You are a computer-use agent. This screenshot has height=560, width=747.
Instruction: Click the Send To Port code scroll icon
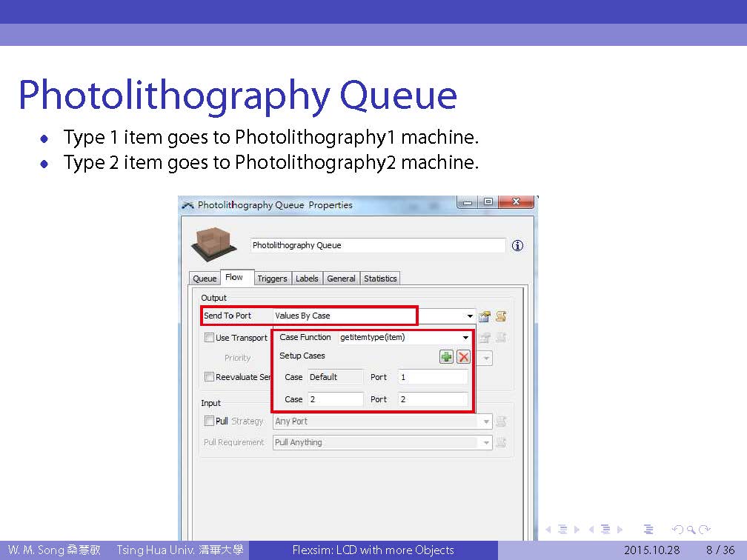point(501,316)
